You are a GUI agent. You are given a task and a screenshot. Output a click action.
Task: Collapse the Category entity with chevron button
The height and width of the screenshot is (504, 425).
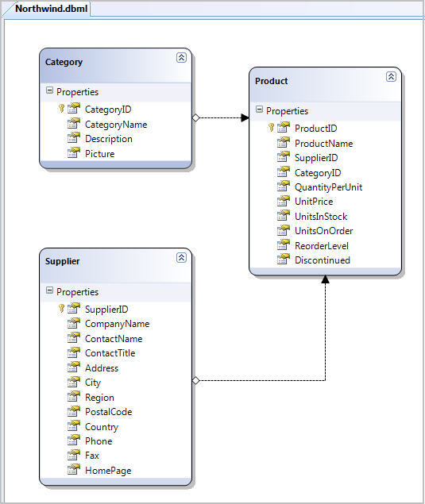pos(181,57)
